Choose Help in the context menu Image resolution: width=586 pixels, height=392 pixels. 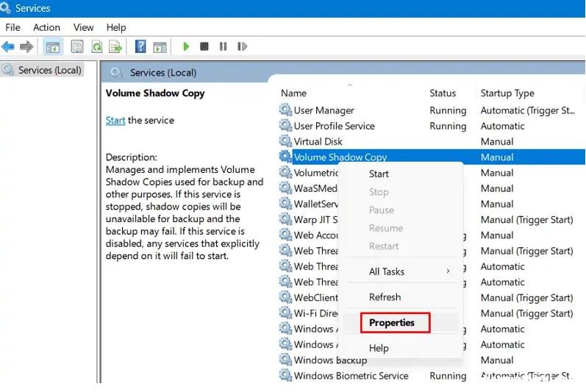tap(401, 348)
